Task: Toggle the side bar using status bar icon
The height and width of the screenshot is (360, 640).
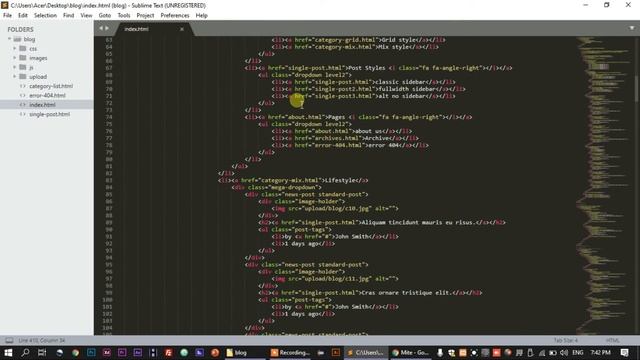Action: click(x=9, y=340)
